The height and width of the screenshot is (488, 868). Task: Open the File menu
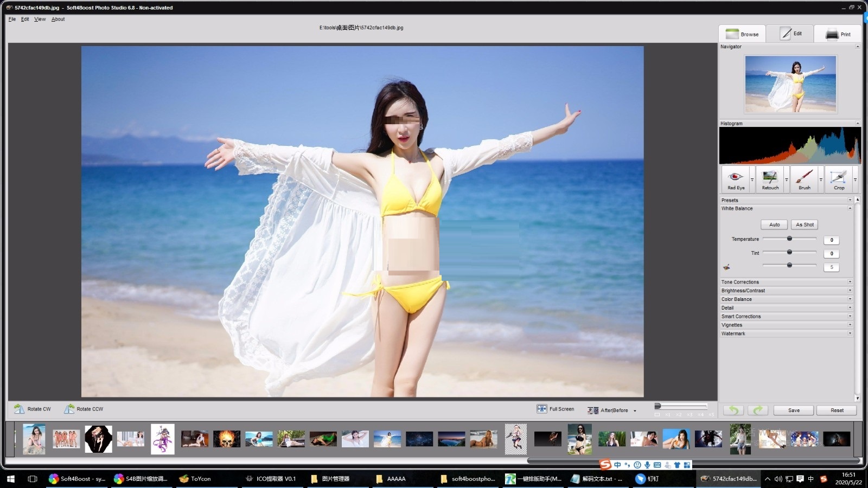[11, 19]
